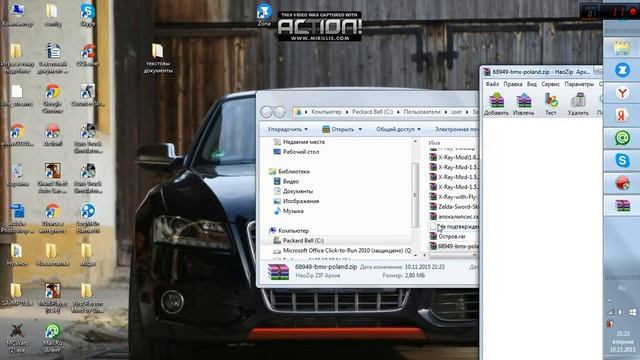Click the Добавить icon in HaoZip toolbar

(x=496, y=104)
